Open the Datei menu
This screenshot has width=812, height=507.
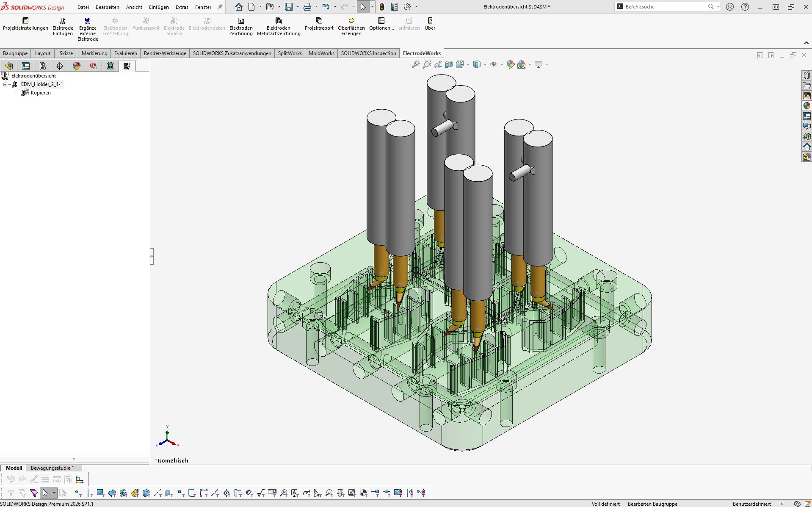[83, 7]
